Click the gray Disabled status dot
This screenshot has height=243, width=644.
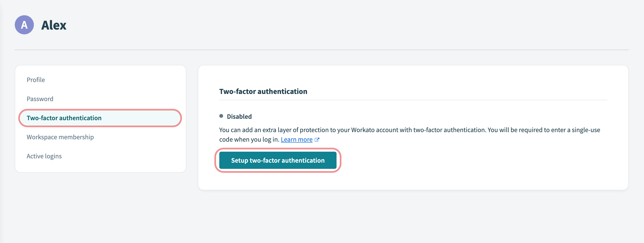pos(221,116)
